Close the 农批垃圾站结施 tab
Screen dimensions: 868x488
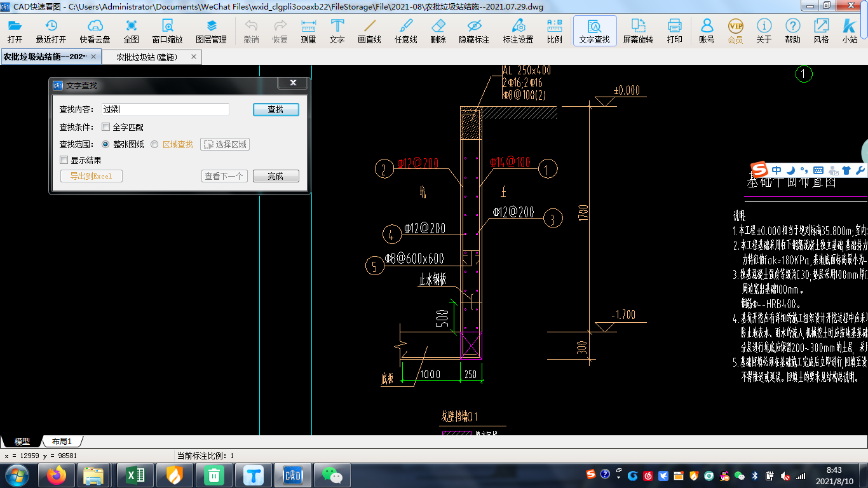point(94,57)
